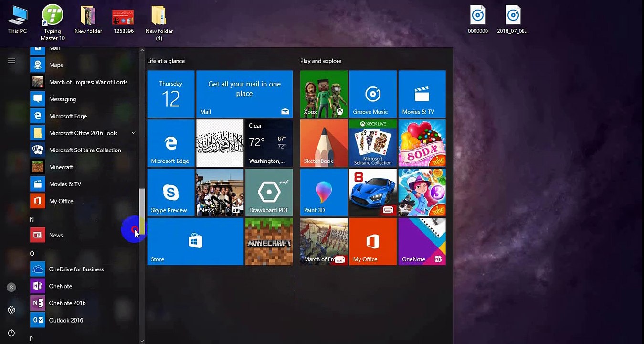Image resolution: width=644 pixels, height=344 pixels.
Task: Open Movies & TV in the app list
Action: click(x=84, y=184)
